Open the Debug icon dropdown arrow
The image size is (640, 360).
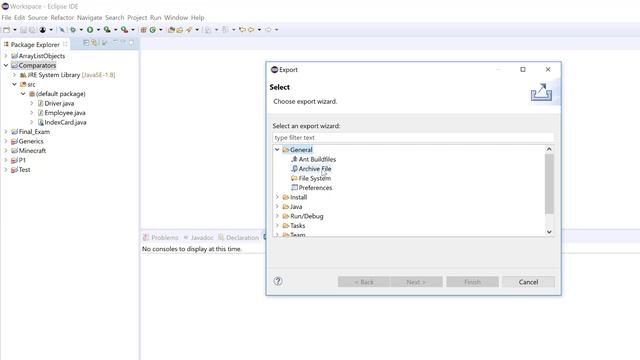click(x=81, y=30)
